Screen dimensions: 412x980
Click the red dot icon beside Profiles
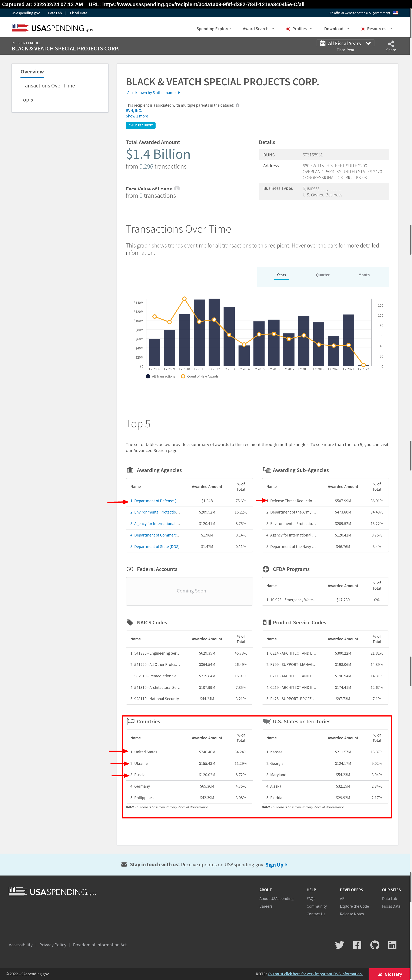coord(288,29)
